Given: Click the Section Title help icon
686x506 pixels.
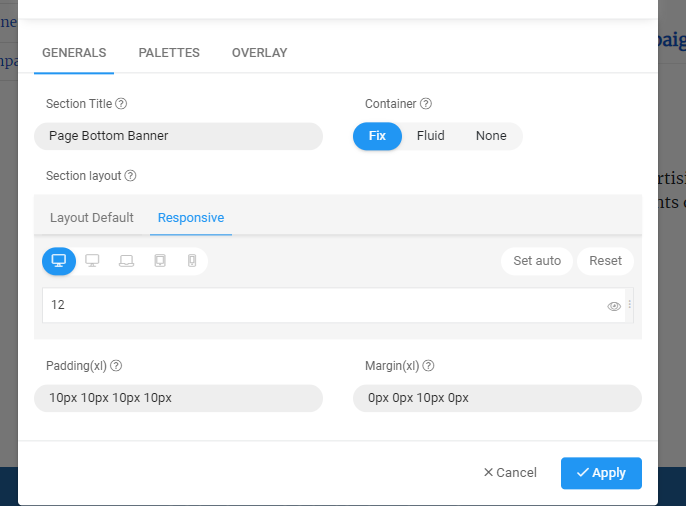Looking at the screenshot, I should pyautogui.click(x=121, y=104).
